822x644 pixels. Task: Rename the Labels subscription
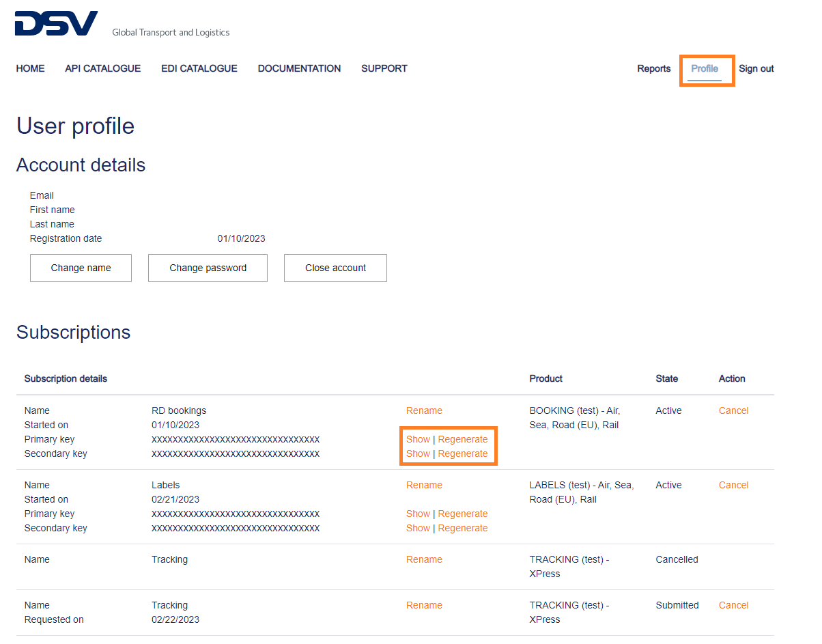424,485
